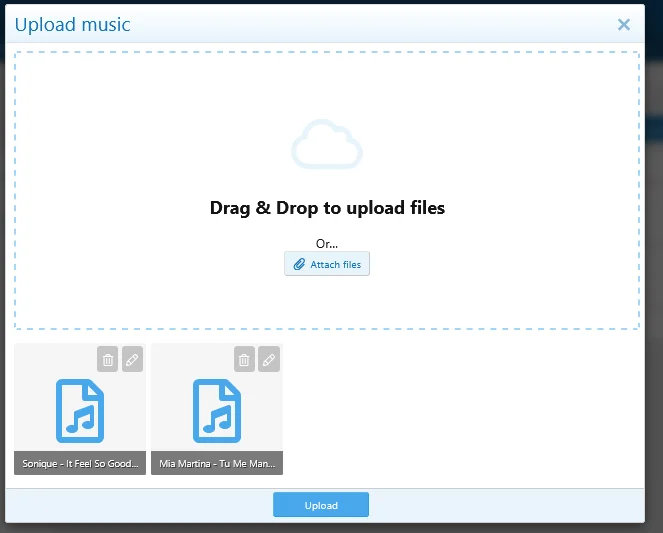
Task: Click the Mia Martina - Tu Me Man filename label
Action: (x=217, y=464)
